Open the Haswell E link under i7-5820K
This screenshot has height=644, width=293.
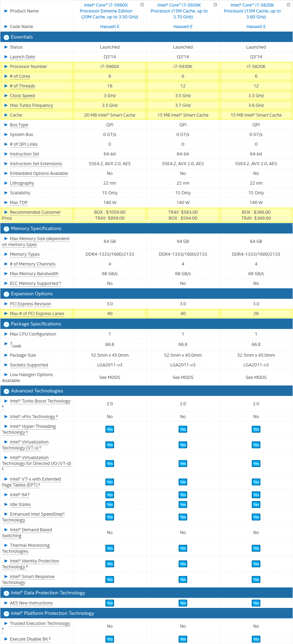coord(256,27)
